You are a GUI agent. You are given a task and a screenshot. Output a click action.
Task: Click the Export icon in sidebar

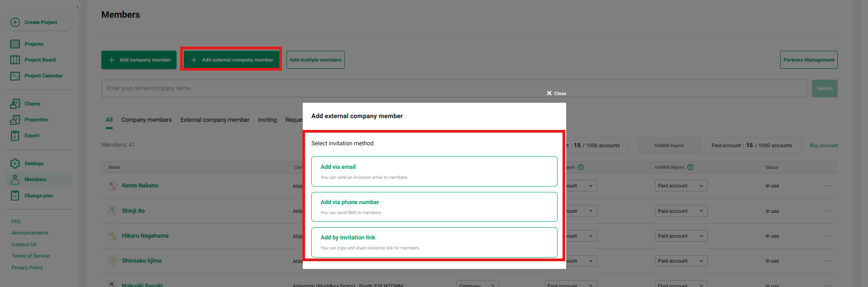pyautogui.click(x=15, y=136)
